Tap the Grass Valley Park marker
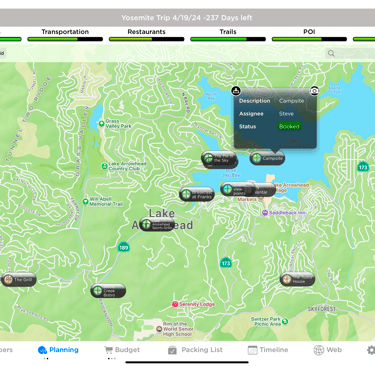The width and height of the screenshot is (375, 366). point(102,124)
